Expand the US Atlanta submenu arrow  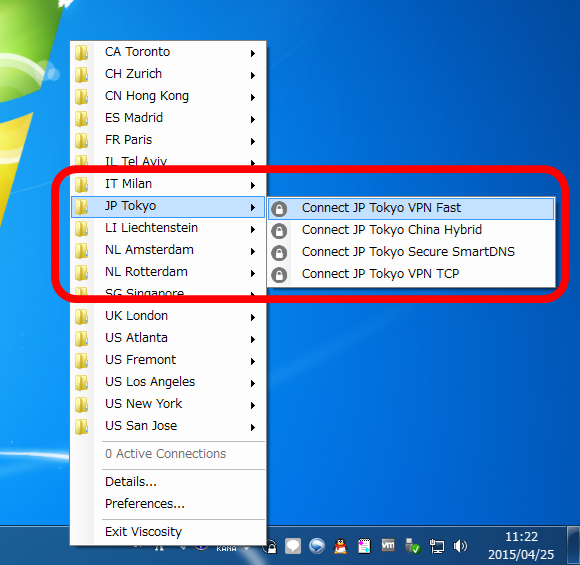(x=253, y=339)
